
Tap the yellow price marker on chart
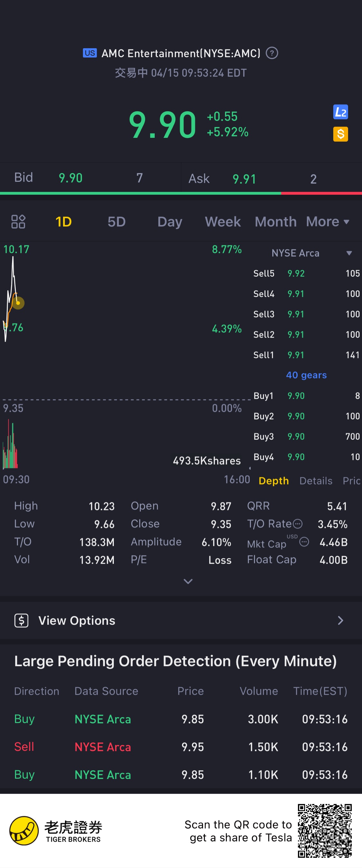click(18, 303)
